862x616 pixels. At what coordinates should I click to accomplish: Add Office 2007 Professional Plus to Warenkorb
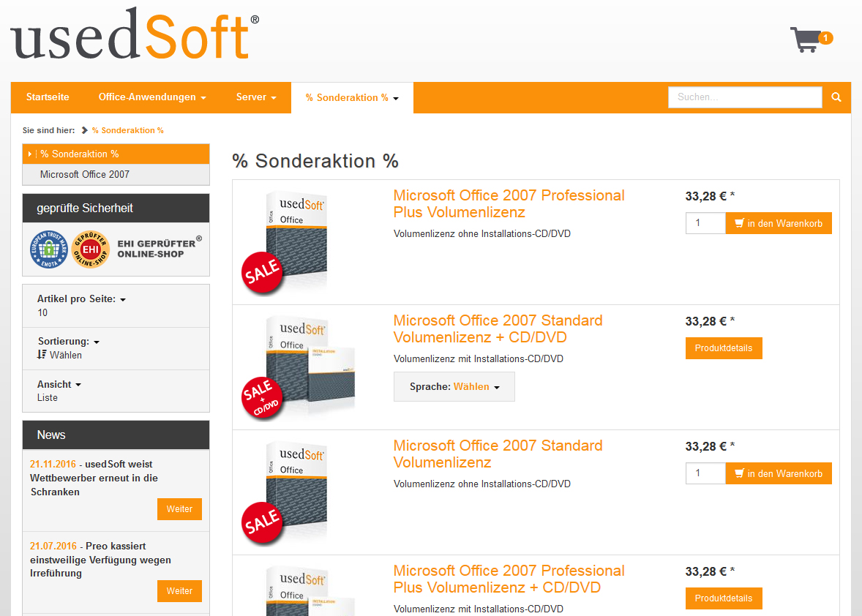(x=779, y=224)
